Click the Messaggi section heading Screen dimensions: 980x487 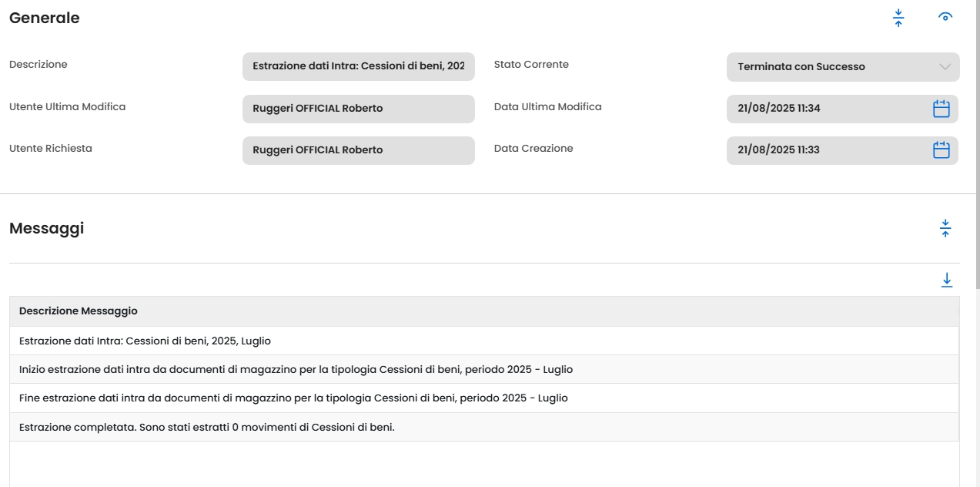point(46,229)
